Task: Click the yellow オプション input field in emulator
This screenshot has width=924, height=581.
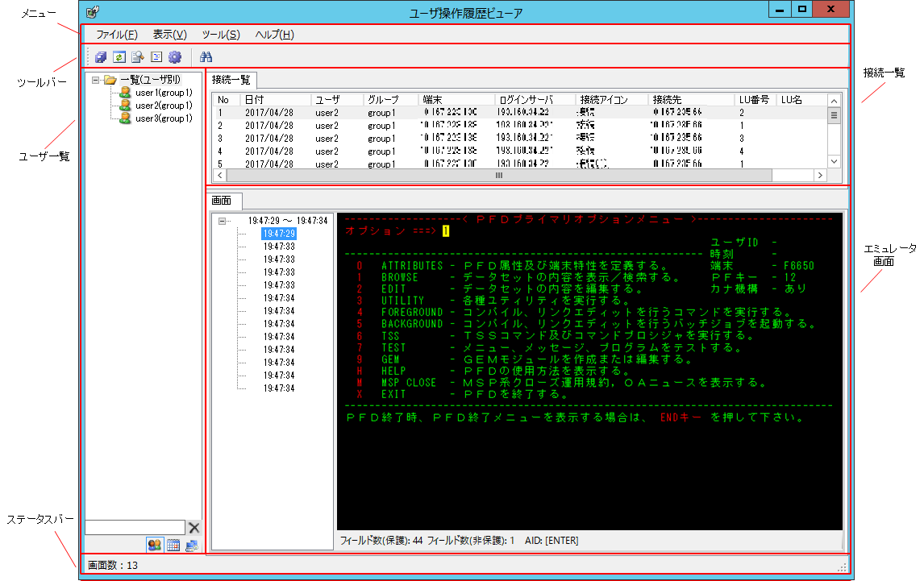Action: (446, 231)
